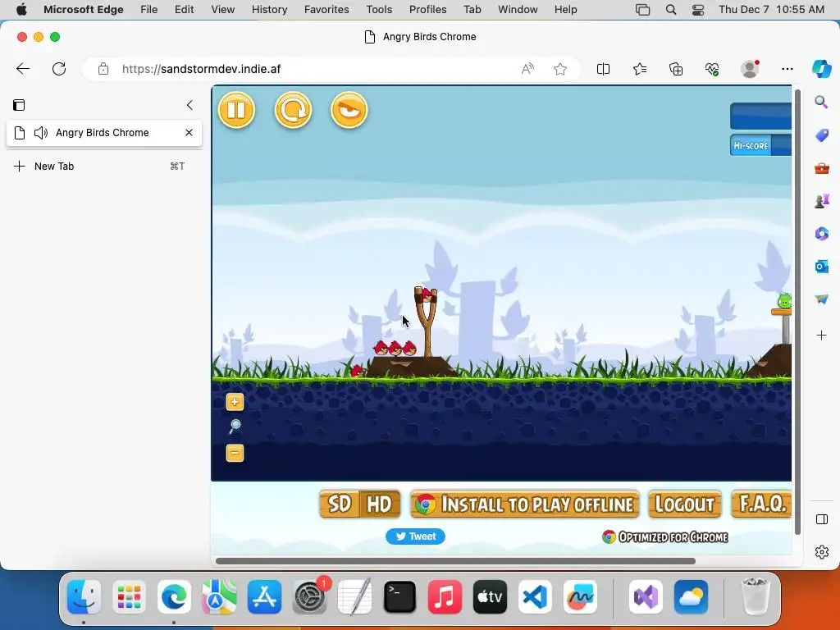Open sidebar Search magnifier icon
This screenshot has height=630, width=840.
pyautogui.click(x=821, y=102)
